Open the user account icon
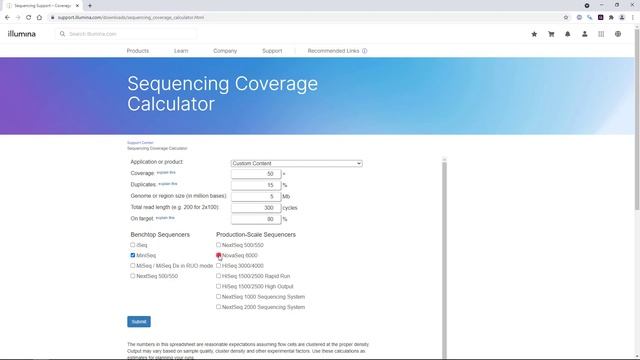The image size is (640, 360). 584,34
